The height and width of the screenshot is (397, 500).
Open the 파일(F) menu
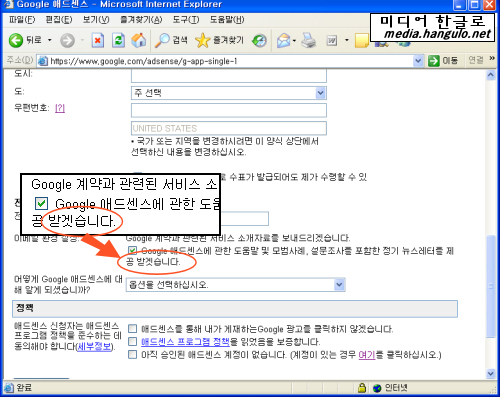22,20
